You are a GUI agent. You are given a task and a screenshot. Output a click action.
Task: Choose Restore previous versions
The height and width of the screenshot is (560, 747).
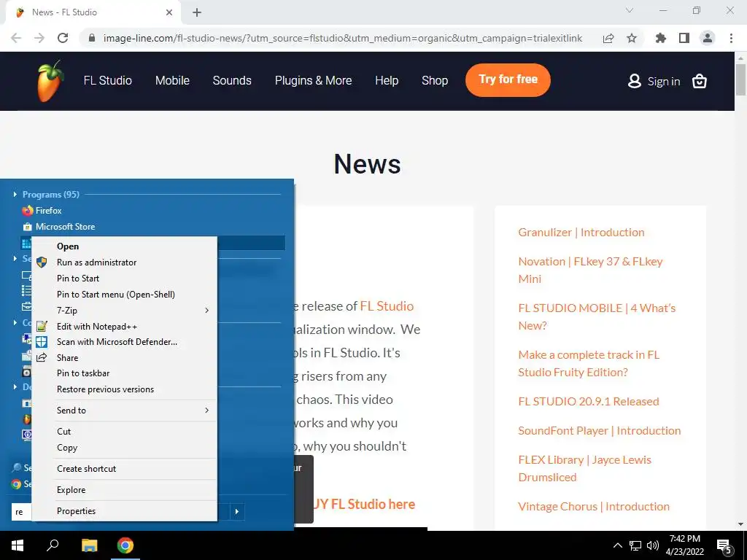124,389
